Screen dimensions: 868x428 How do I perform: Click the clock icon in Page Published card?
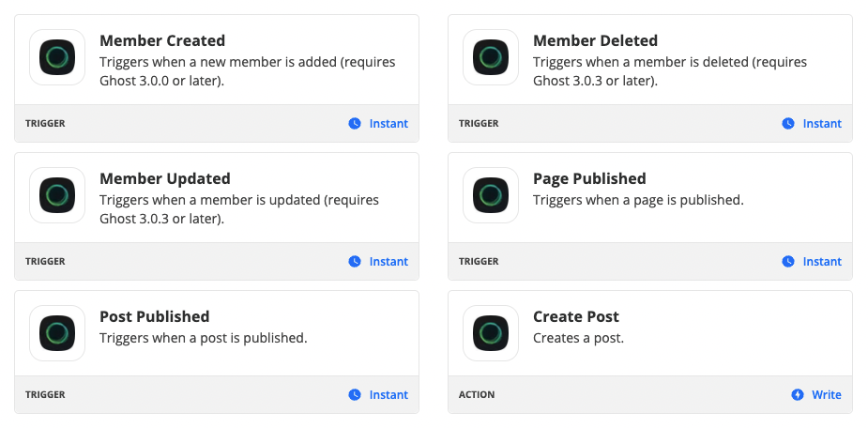pos(788,261)
